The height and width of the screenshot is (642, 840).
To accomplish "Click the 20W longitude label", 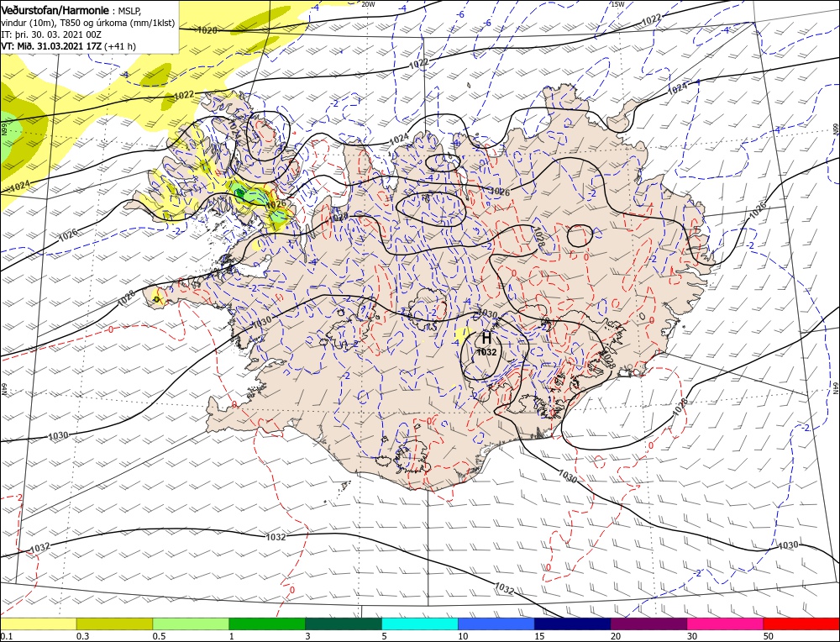I will [368, 3].
